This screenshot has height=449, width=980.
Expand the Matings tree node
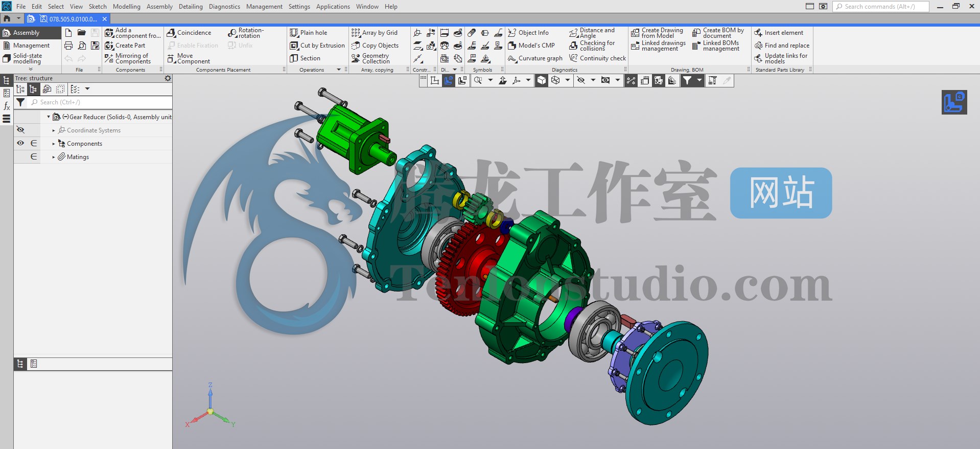[54, 157]
